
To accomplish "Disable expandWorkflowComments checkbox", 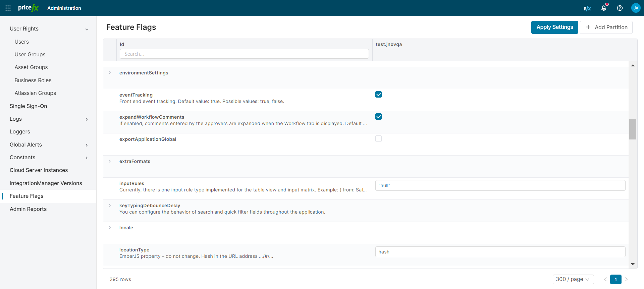I will (x=378, y=117).
